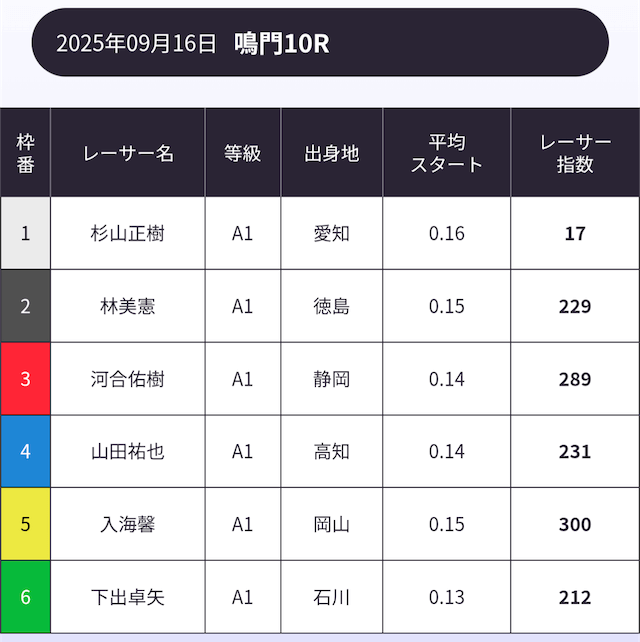
Task: Click the レーサー指数 column header
Action: [x=575, y=153]
